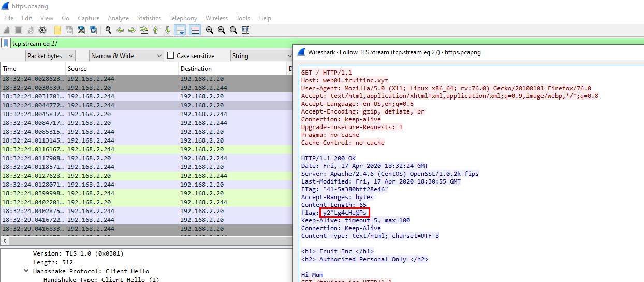Open the Statistics menu
The image size is (644, 282).
coord(149,18)
